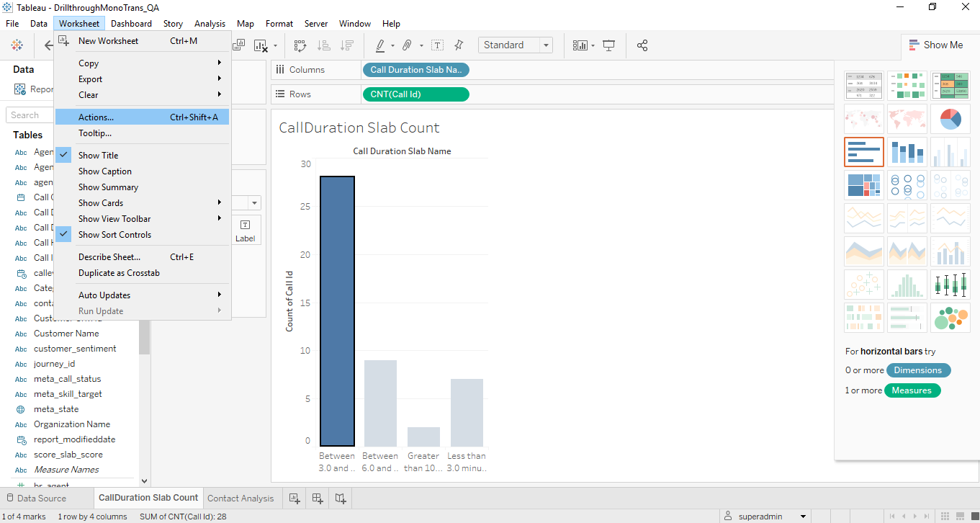The width and height of the screenshot is (980, 523).
Task: Select the Greater than 10 bar
Action: [x=423, y=437]
